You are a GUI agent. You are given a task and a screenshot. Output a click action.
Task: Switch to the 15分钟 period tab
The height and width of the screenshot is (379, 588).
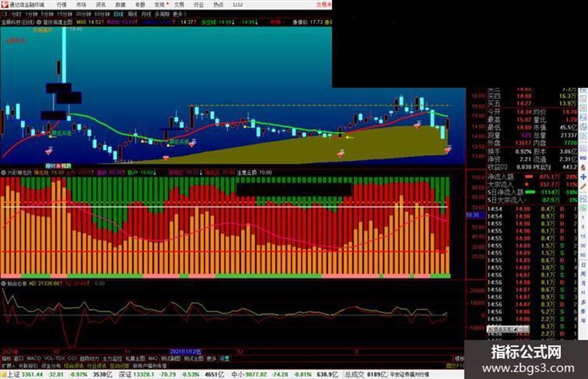tap(65, 14)
